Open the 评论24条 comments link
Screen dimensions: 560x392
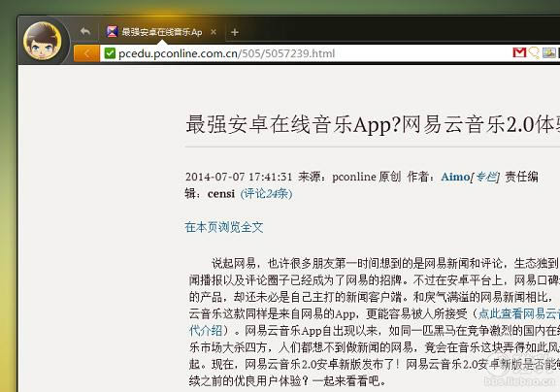(x=267, y=194)
